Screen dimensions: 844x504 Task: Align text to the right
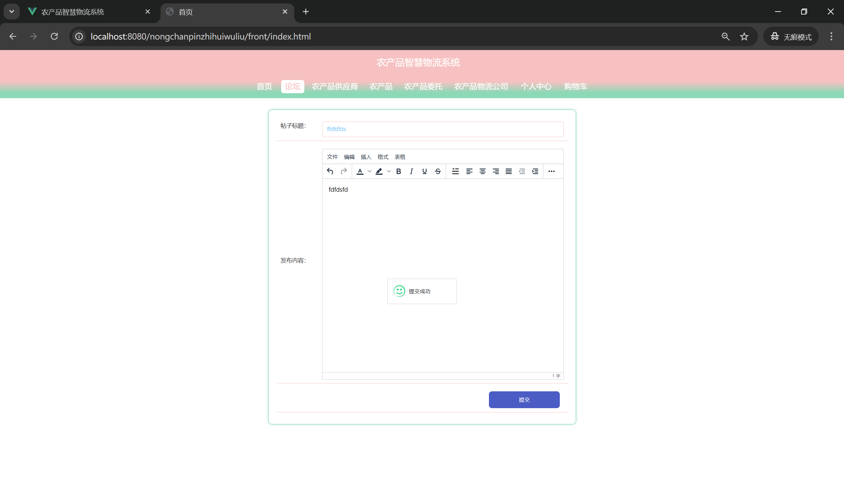(x=496, y=171)
